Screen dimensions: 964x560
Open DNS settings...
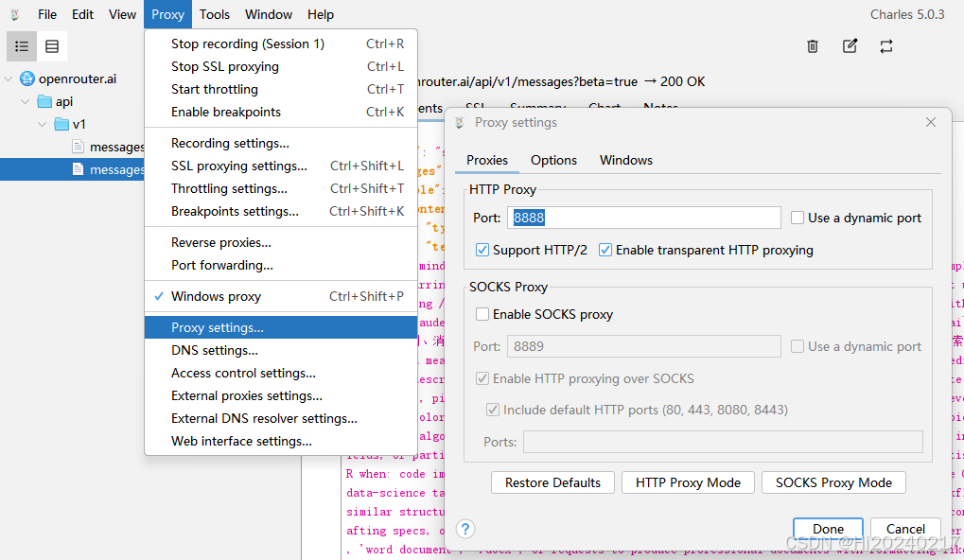click(x=281, y=350)
